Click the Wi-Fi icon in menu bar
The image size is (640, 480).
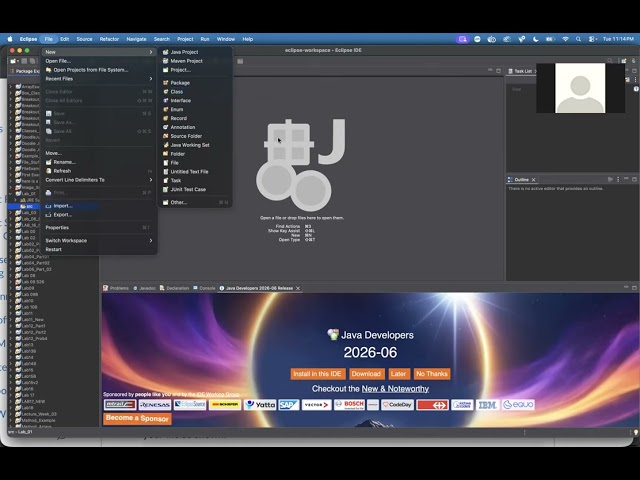click(565, 39)
